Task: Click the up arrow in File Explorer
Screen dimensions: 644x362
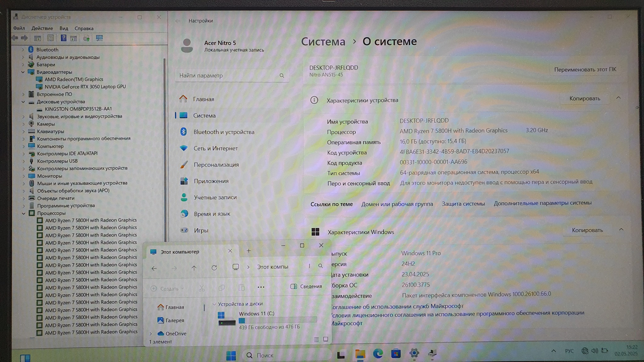Action: (194, 268)
